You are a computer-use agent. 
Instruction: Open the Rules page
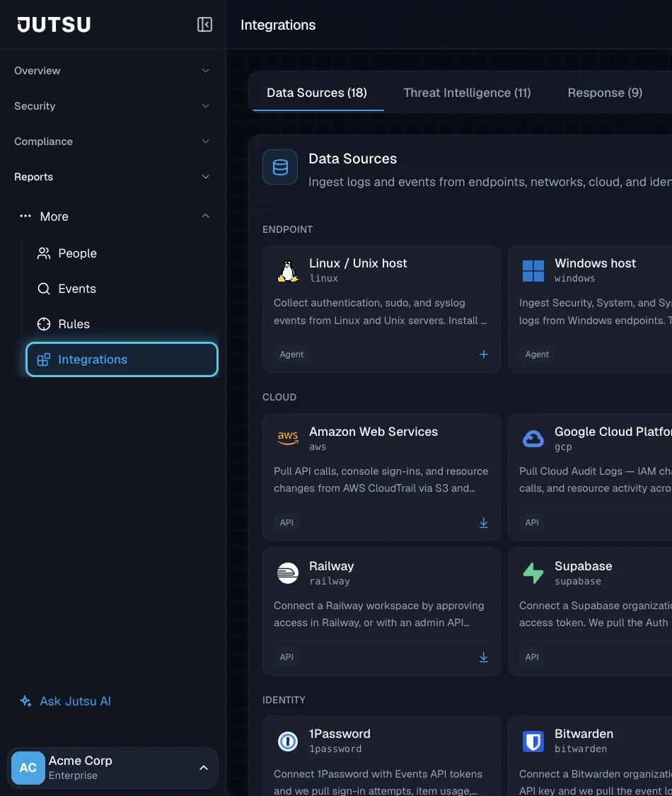[122, 324]
